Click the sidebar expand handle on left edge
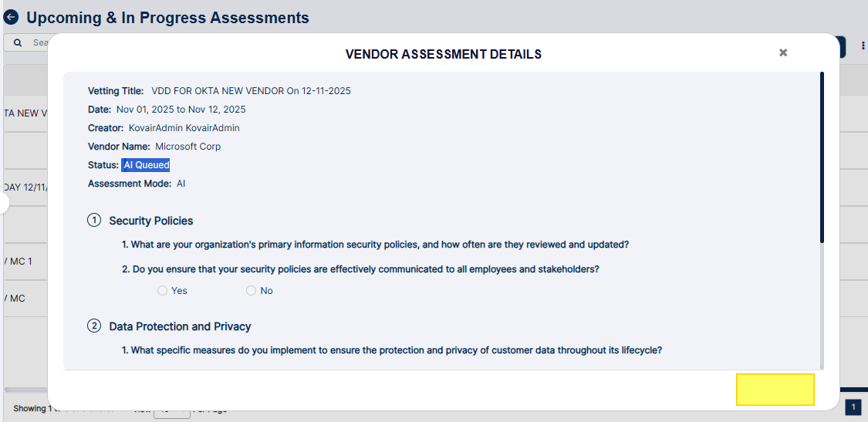This screenshot has width=868, height=422. (3, 204)
